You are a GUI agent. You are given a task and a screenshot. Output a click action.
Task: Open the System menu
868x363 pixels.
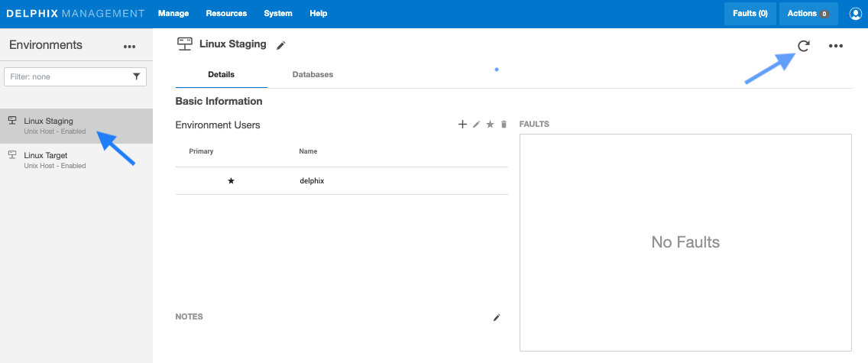pyautogui.click(x=278, y=14)
